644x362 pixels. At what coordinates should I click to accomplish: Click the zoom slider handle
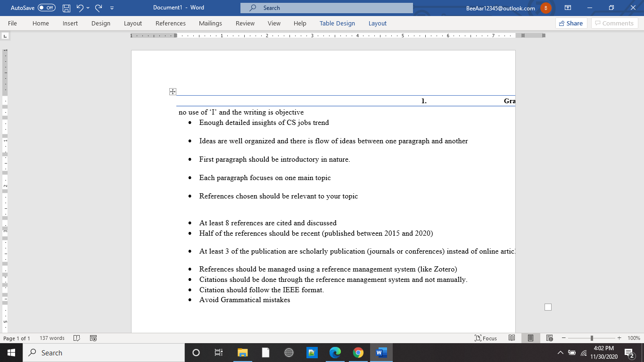pos(592,338)
